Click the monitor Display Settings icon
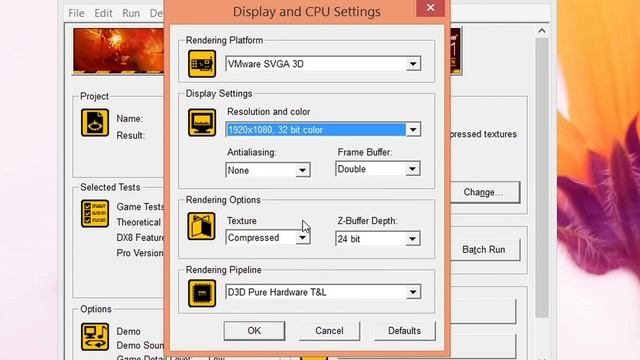The width and height of the screenshot is (640, 360). [x=202, y=122]
